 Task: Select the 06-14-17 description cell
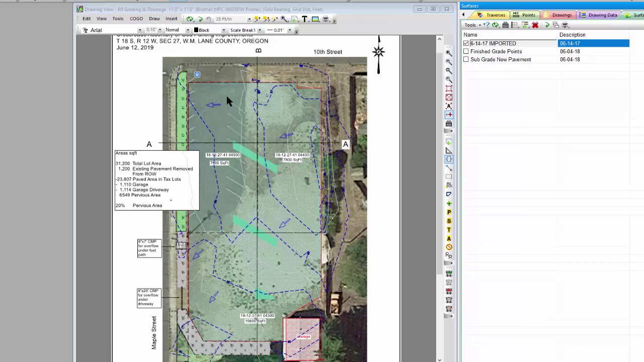tap(594, 43)
